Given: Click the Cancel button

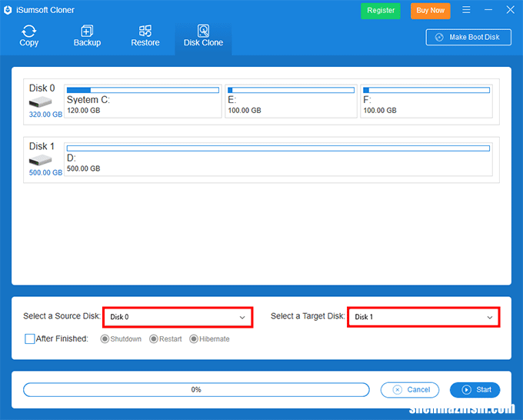Looking at the screenshot, I should (x=410, y=390).
